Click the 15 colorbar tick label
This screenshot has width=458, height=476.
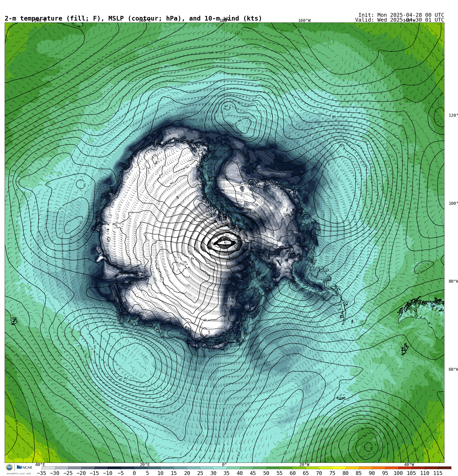click(174, 473)
